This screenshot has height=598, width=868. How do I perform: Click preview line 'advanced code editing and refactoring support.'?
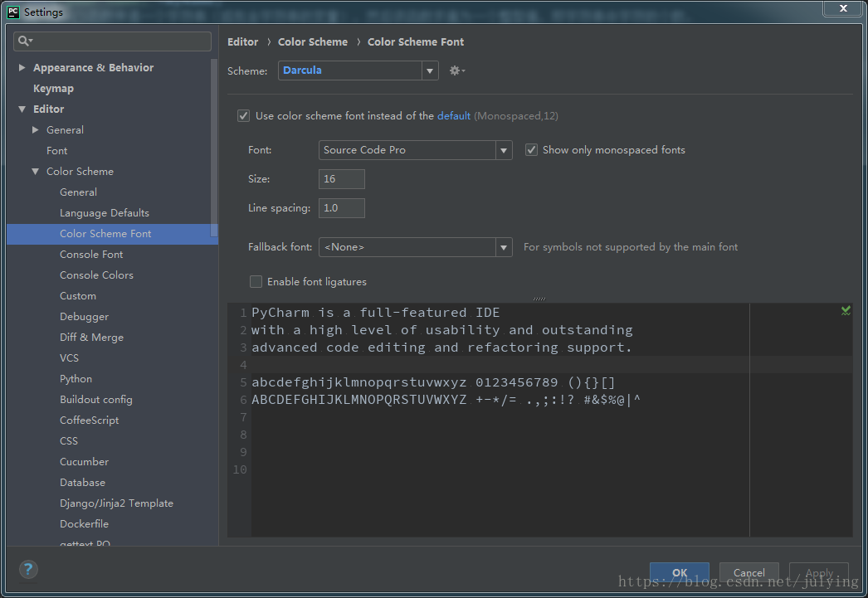(441, 348)
